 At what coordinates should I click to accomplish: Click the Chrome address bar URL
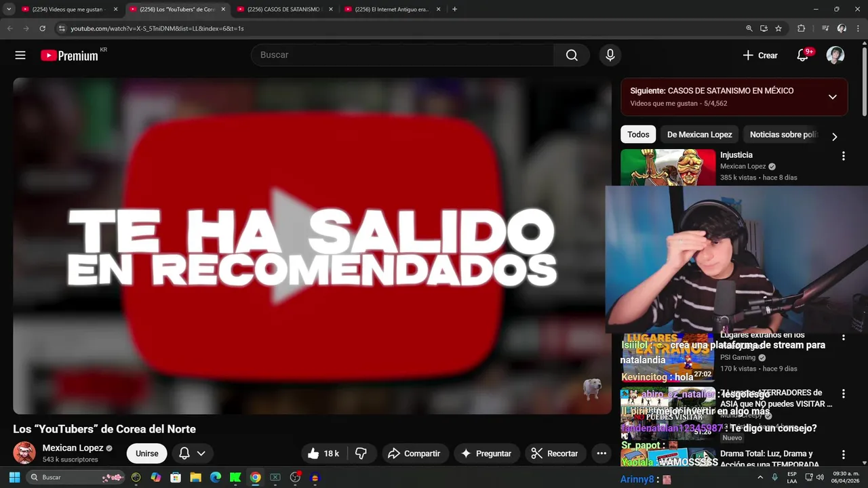(x=157, y=28)
